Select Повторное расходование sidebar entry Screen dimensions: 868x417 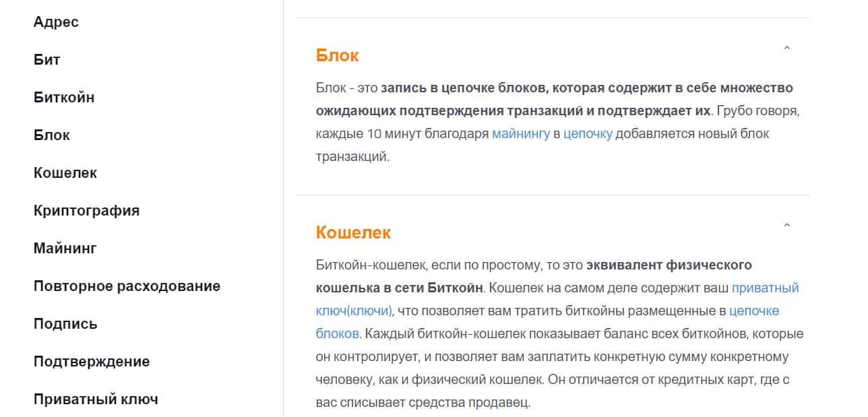tap(127, 286)
